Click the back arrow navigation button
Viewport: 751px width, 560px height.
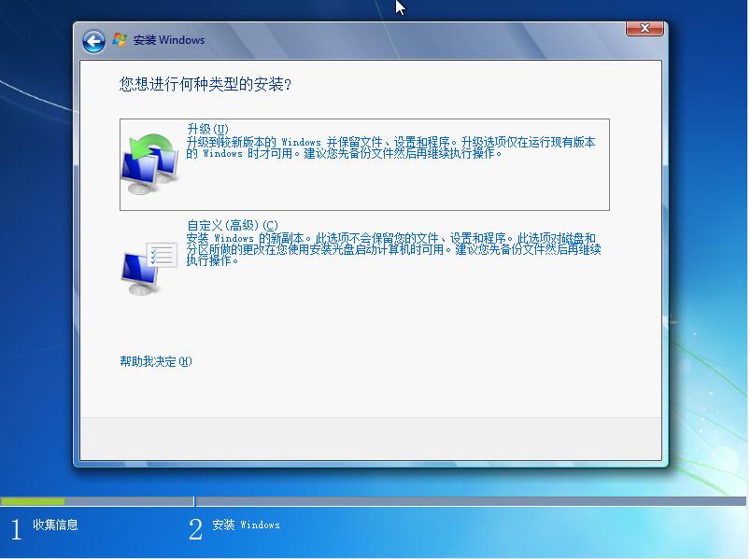pyautogui.click(x=92, y=38)
